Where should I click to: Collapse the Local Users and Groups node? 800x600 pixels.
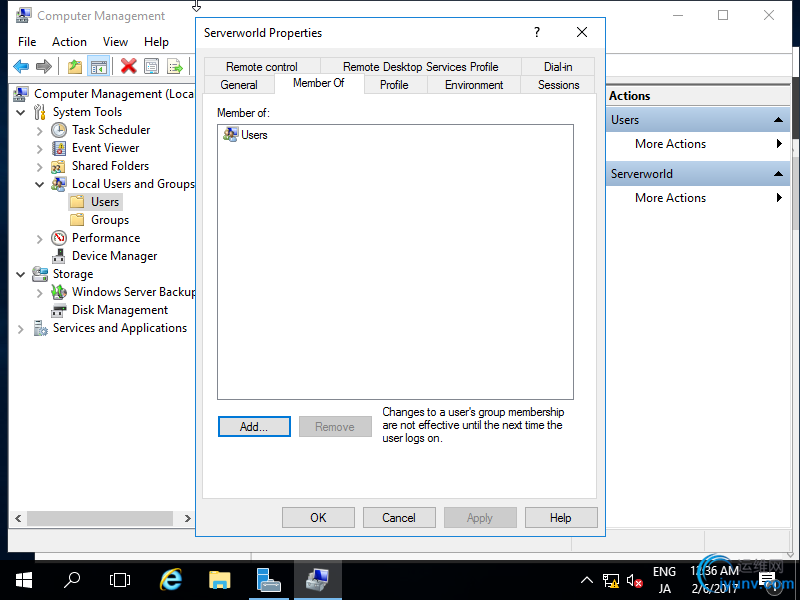pyautogui.click(x=39, y=184)
